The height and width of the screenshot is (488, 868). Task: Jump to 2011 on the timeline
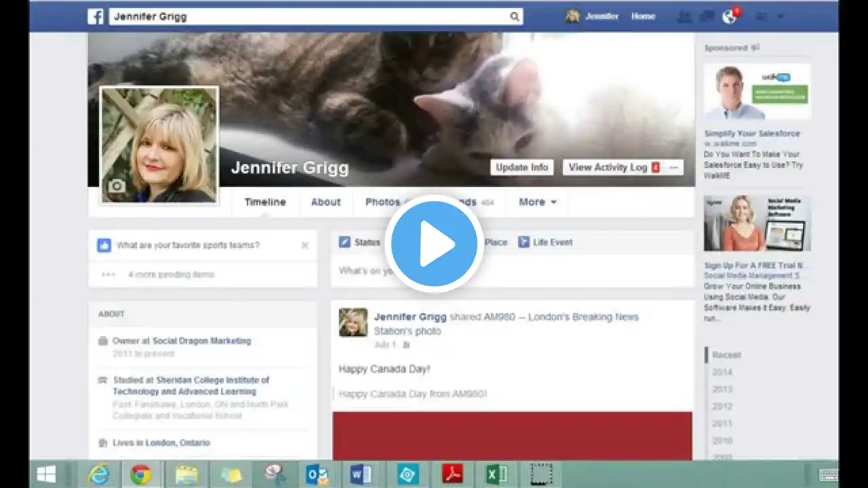722,424
